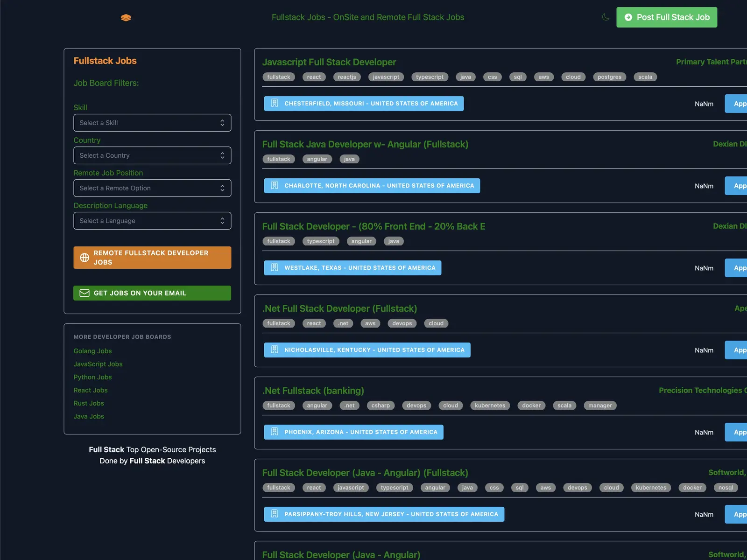Click the Charlotte, North Carolina location badge
Viewport: 747px width, 560px height.
372,186
